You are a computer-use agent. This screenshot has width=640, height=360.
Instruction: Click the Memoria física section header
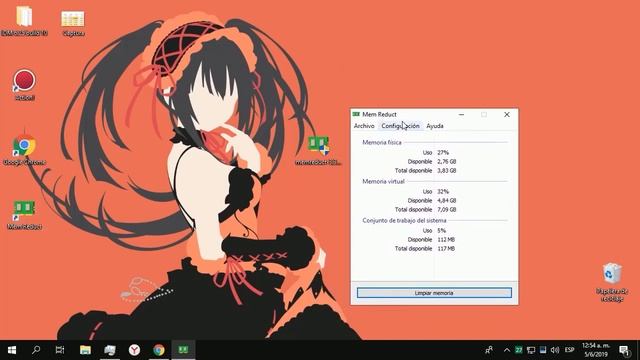382,142
